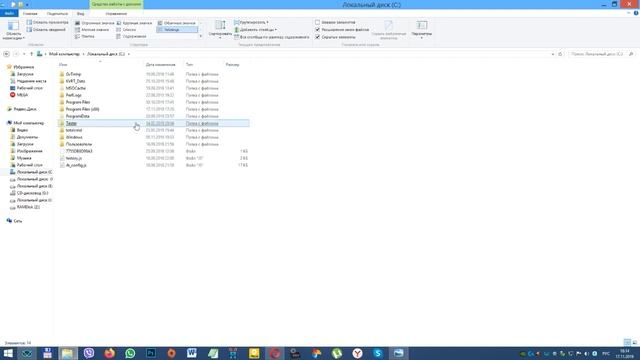
Task: Open the address bar history dropdown
Action: [553, 54]
